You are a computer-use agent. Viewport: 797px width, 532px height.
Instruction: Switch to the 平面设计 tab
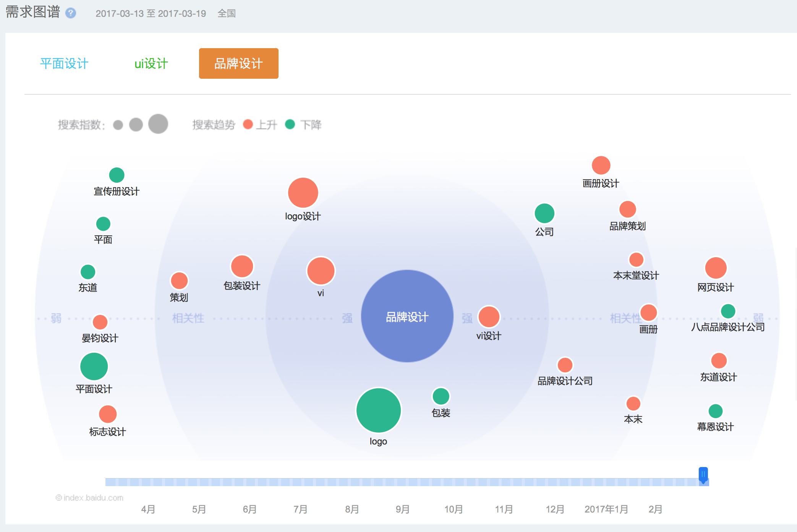(x=64, y=63)
